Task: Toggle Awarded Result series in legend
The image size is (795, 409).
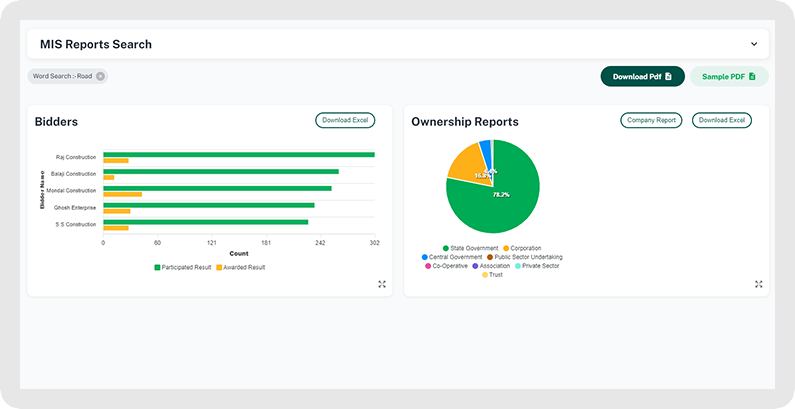Action: [242, 267]
